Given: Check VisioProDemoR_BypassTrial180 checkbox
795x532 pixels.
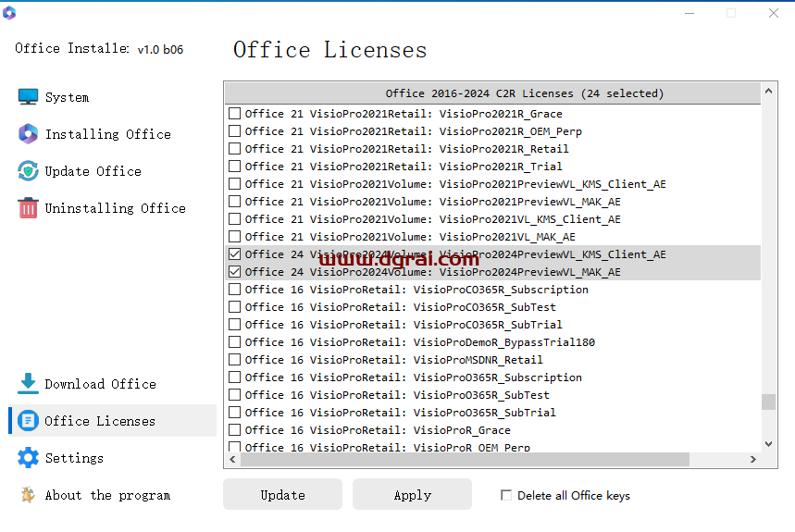Looking at the screenshot, I should [x=234, y=342].
